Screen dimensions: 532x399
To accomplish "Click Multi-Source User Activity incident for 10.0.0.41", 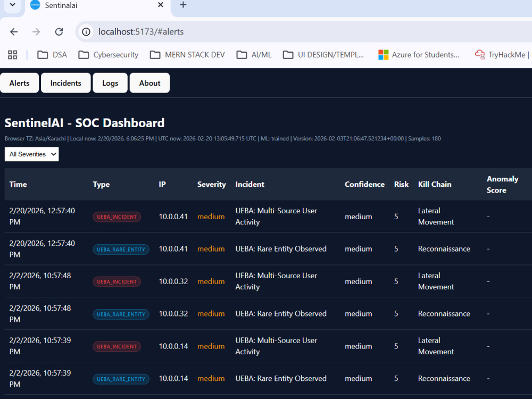I will (276, 216).
